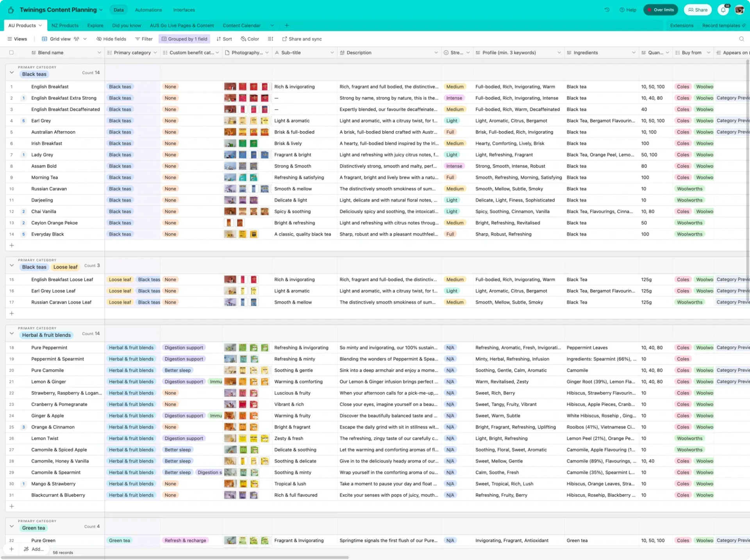
Task: Open the Grid view dropdown
Action: [x=85, y=39]
